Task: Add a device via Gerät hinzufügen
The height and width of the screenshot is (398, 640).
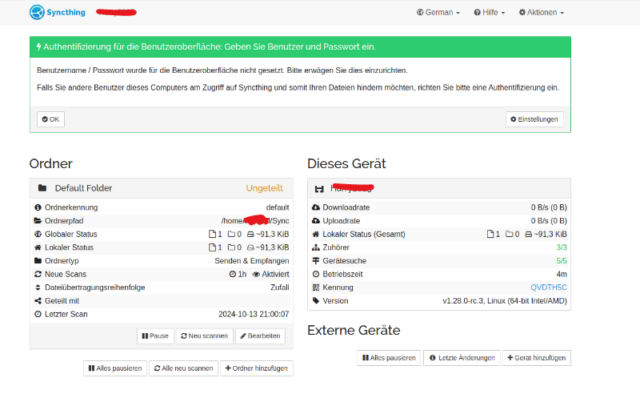Action: click(536, 358)
